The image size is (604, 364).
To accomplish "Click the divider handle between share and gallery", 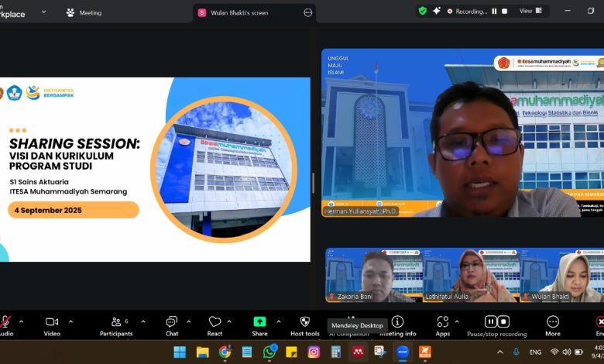I will pos(313,183).
